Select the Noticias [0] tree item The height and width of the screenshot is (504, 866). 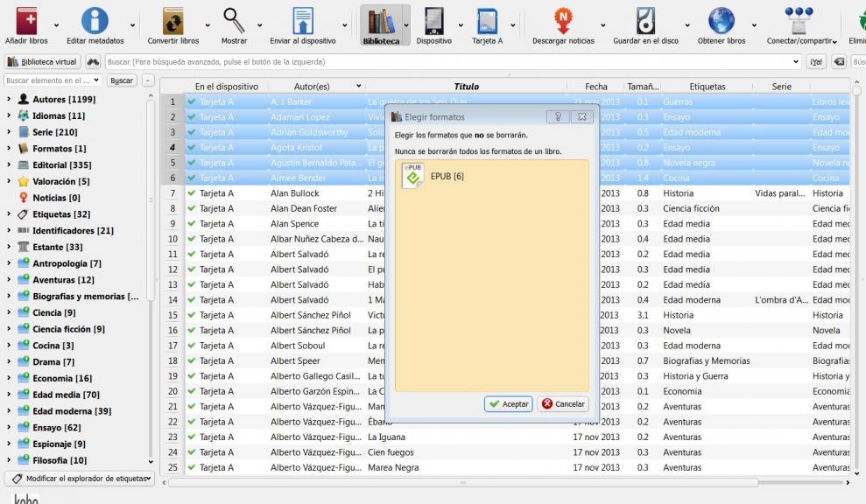56,198
